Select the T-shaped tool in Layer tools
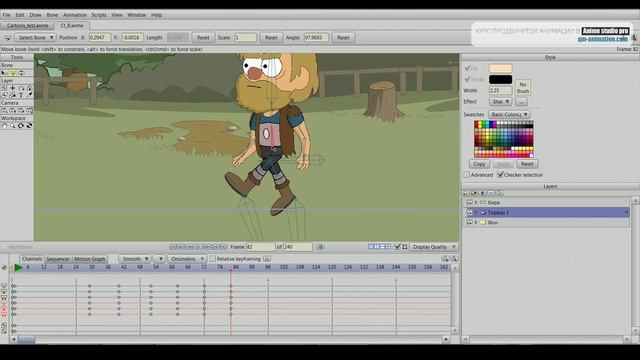The height and width of the screenshot is (360, 640). [21, 96]
